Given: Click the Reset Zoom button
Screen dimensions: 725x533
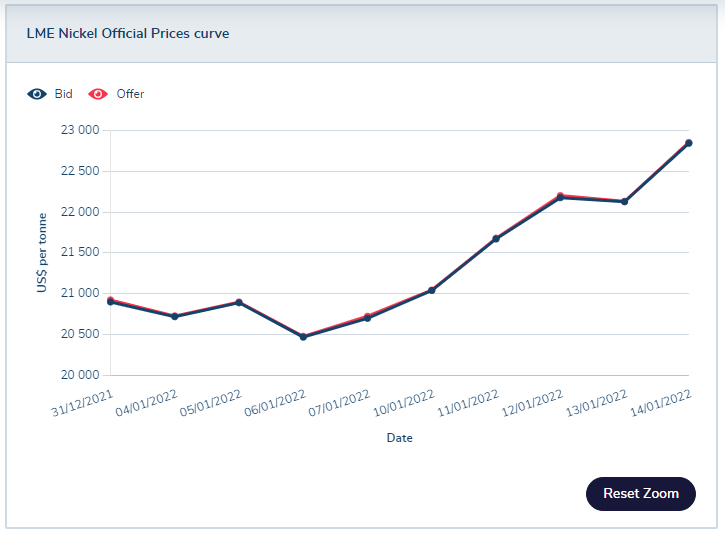Looking at the screenshot, I should pos(640,494).
